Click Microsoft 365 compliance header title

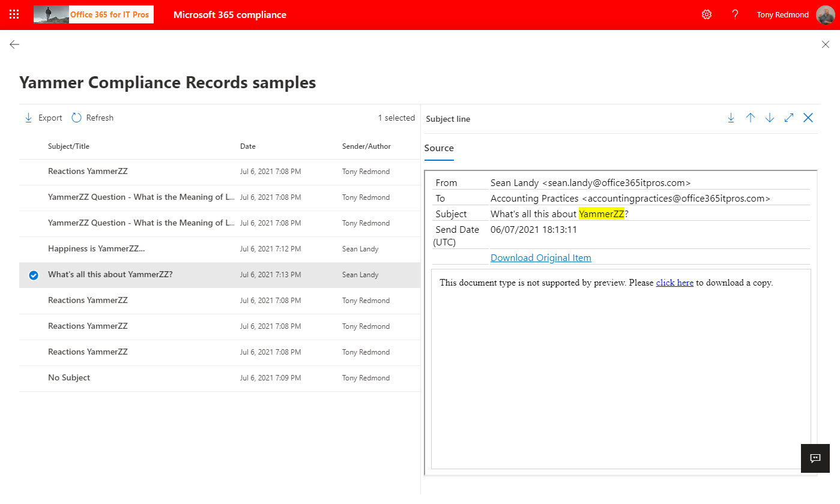point(230,14)
